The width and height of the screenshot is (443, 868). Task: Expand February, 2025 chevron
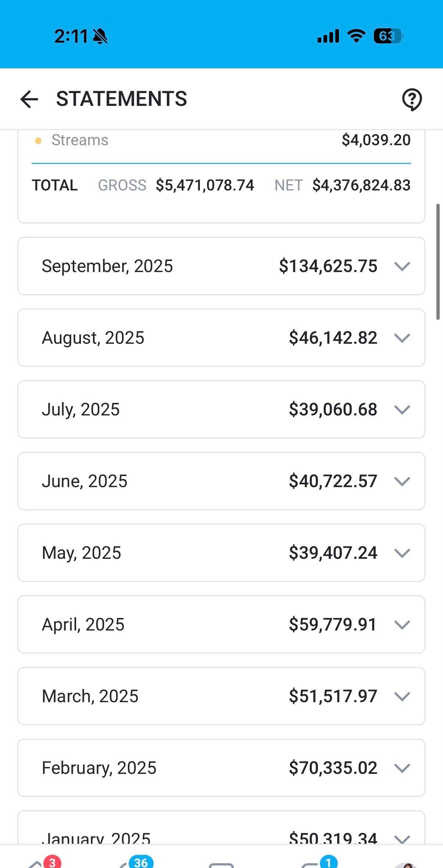click(x=402, y=768)
